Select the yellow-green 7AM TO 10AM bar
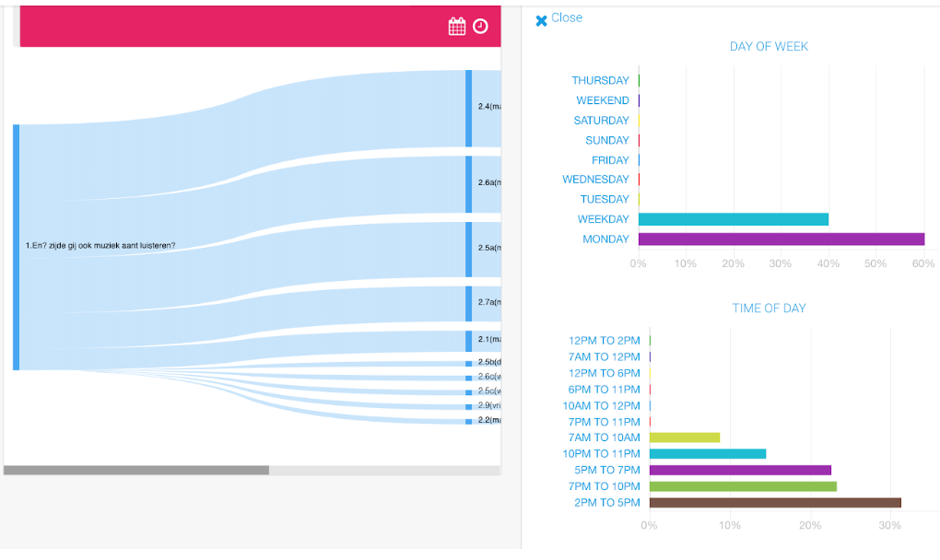This screenshot has width=940, height=560. click(x=684, y=437)
